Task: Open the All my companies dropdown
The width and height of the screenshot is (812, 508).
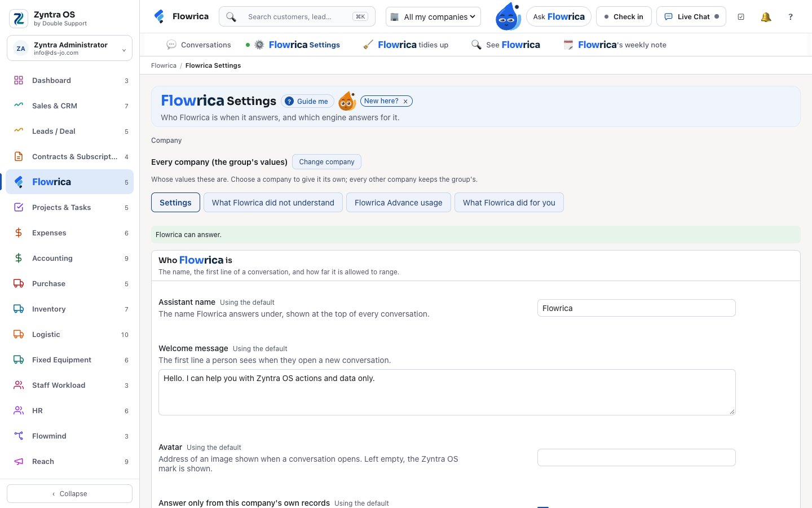Action: (433, 17)
